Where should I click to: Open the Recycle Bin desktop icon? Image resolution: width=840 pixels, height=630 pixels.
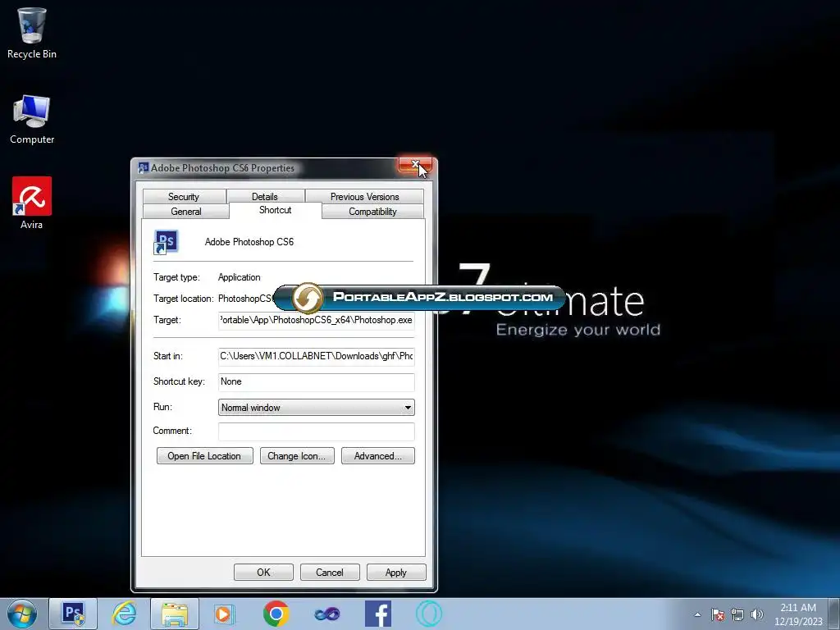pyautogui.click(x=32, y=33)
